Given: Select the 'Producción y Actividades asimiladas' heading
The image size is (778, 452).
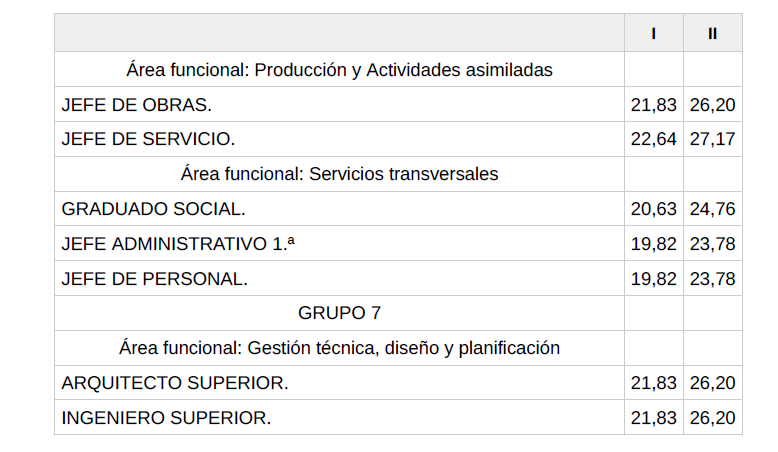Looking at the screenshot, I should click(x=339, y=70).
